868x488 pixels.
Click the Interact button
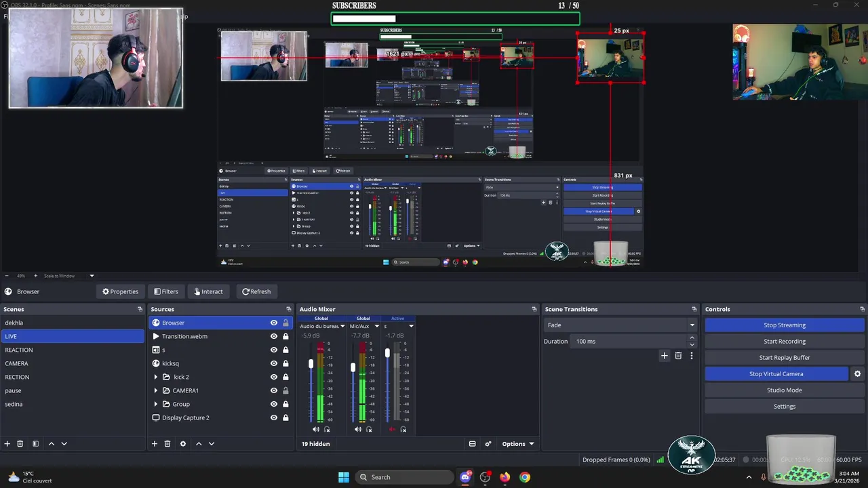[x=208, y=291]
